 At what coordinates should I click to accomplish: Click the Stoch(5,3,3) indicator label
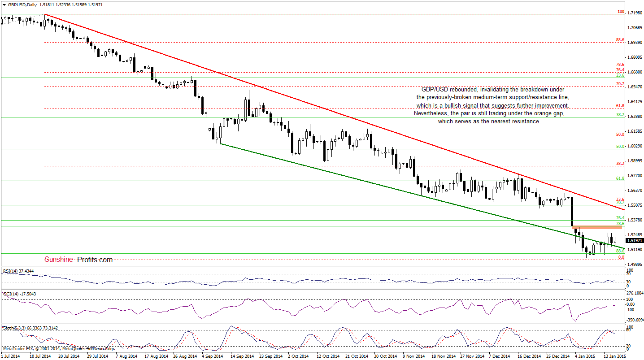pyautogui.click(x=30, y=328)
